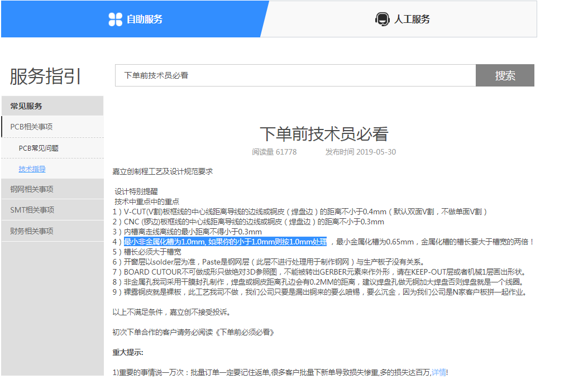The width and height of the screenshot is (588, 384).
Task: Open the 财务相关事项 sidebar section
Action: coord(32,231)
